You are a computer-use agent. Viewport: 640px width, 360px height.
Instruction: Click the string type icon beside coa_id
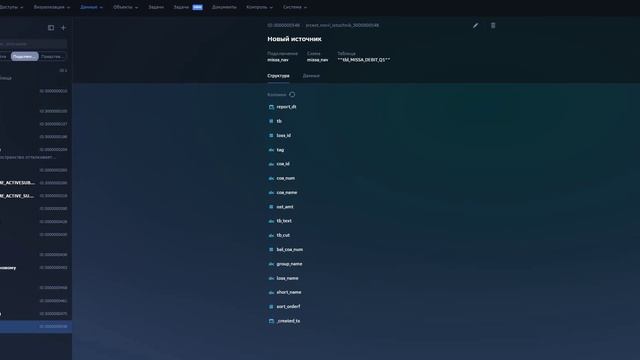pyautogui.click(x=271, y=164)
